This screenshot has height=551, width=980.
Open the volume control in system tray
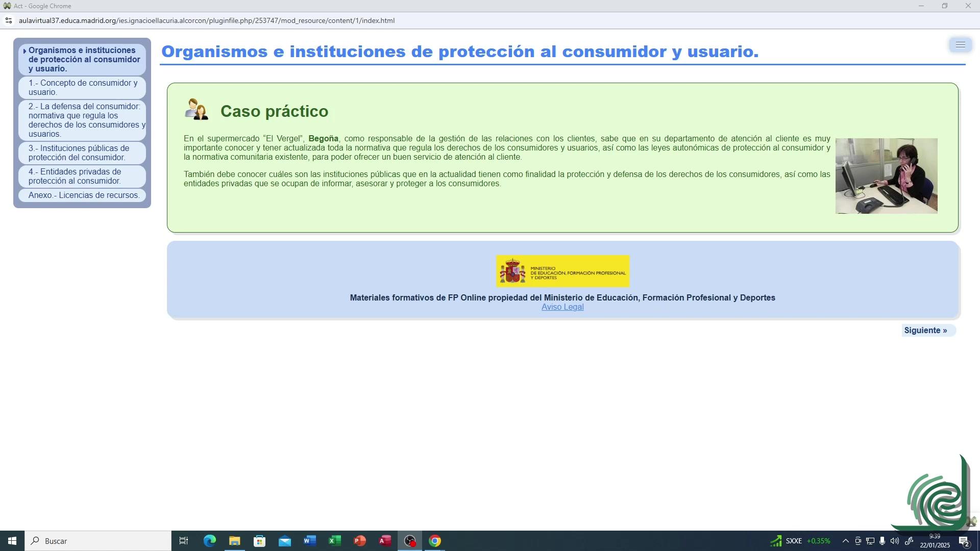coord(894,541)
